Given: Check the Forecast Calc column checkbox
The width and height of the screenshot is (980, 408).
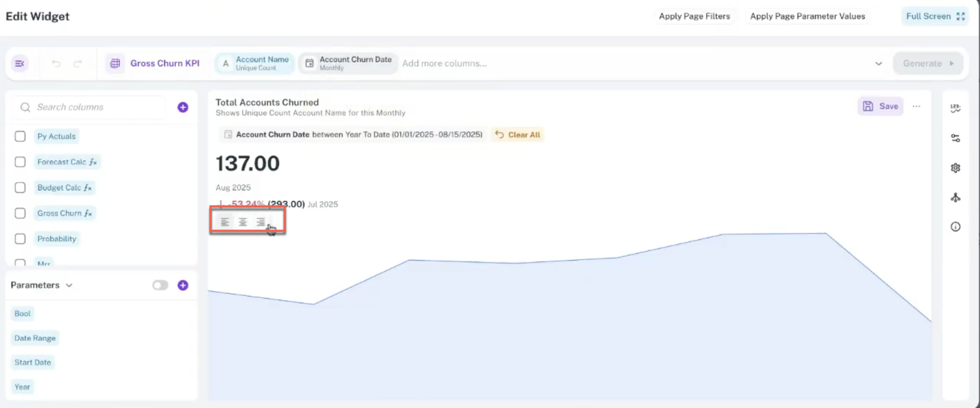Looking at the screenshot, I should tap(20, 162).
